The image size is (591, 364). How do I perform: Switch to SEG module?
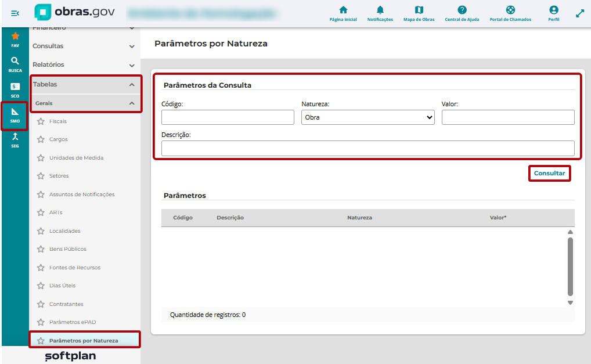(15, 140)
